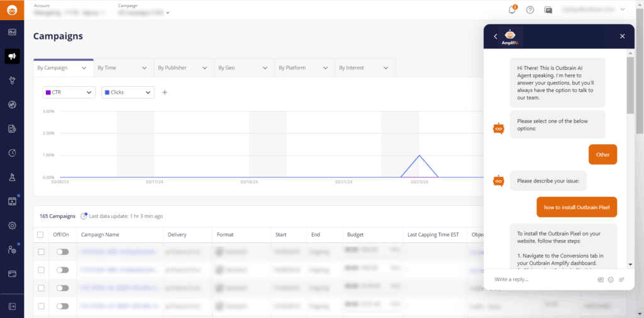Click the Other reply bubble in chat
The height and width of the screenshot is (318, 644).
[602, 155]
